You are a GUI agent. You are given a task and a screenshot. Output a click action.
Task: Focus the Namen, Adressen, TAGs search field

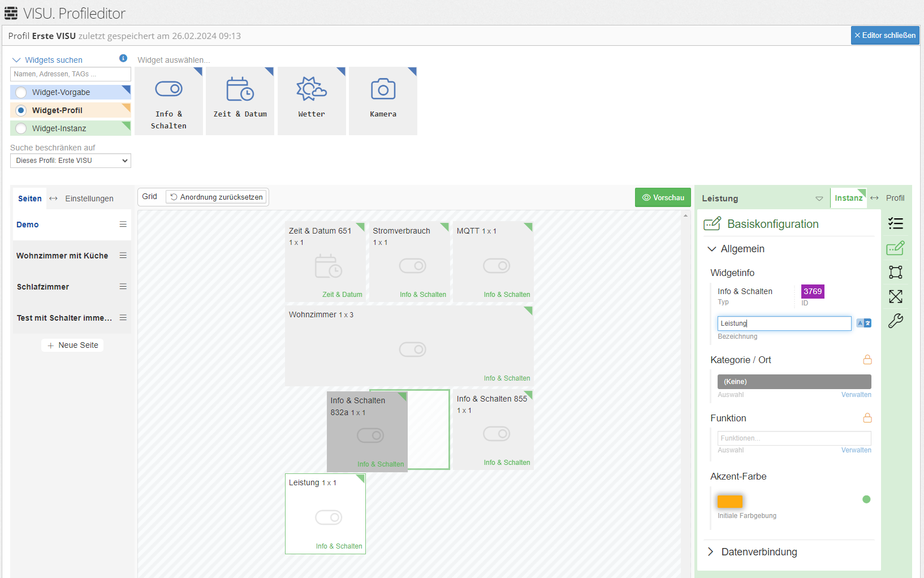[71, 74]
